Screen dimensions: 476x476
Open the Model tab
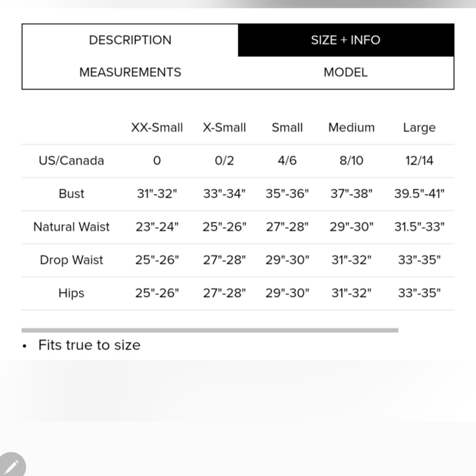click(x=346, y=72)
